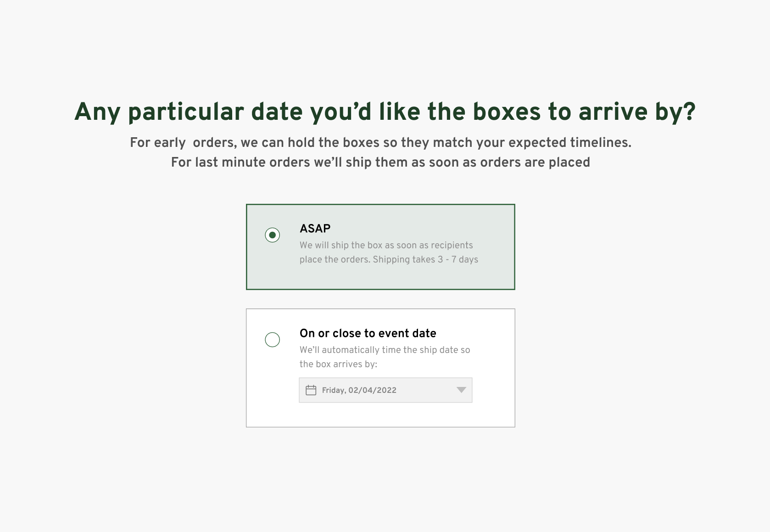The image size is (770, 532).
Task: Open the arrival date dropdown arrow
Action: (461, 390)
